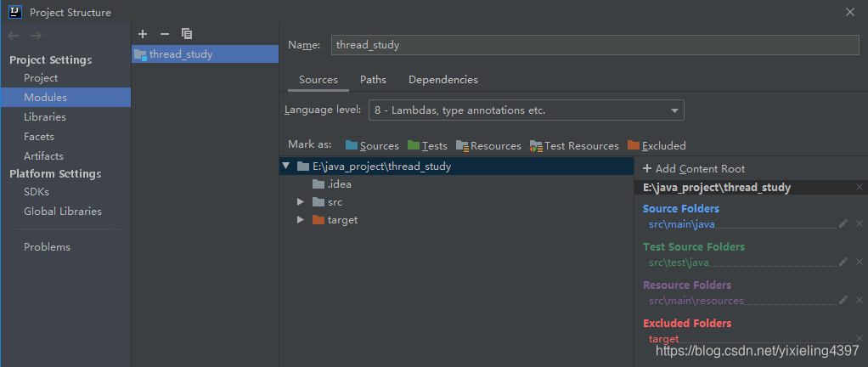This screenshot has height=367, width=868.
Task: Mark folder as Tests
Action: 427,145
